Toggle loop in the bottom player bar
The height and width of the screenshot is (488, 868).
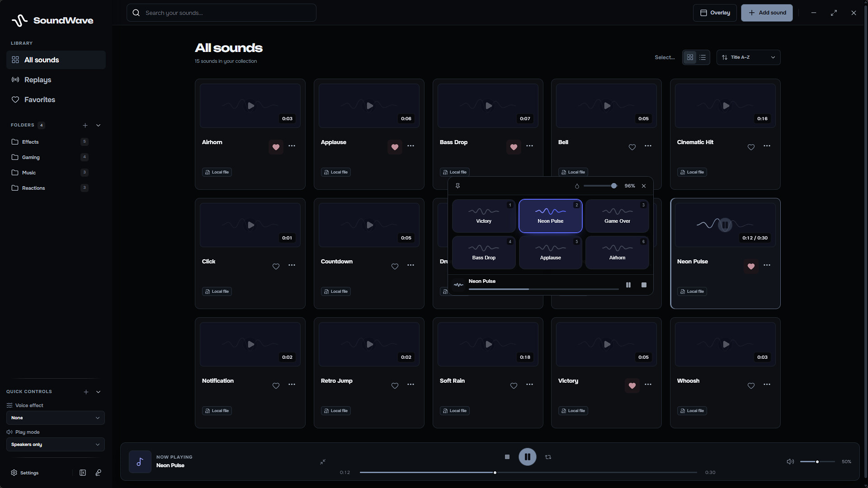(548, 457)
